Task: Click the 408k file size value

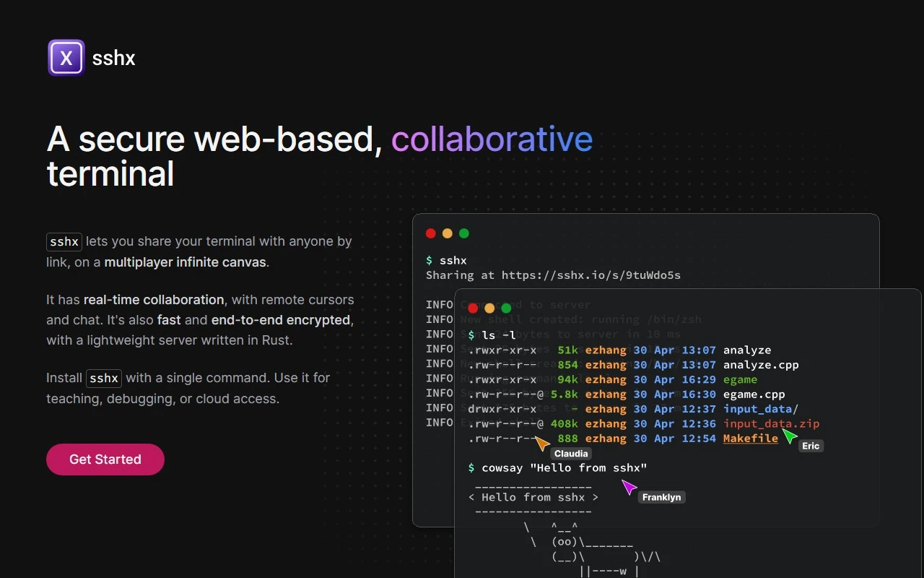Action: point(565,424)
